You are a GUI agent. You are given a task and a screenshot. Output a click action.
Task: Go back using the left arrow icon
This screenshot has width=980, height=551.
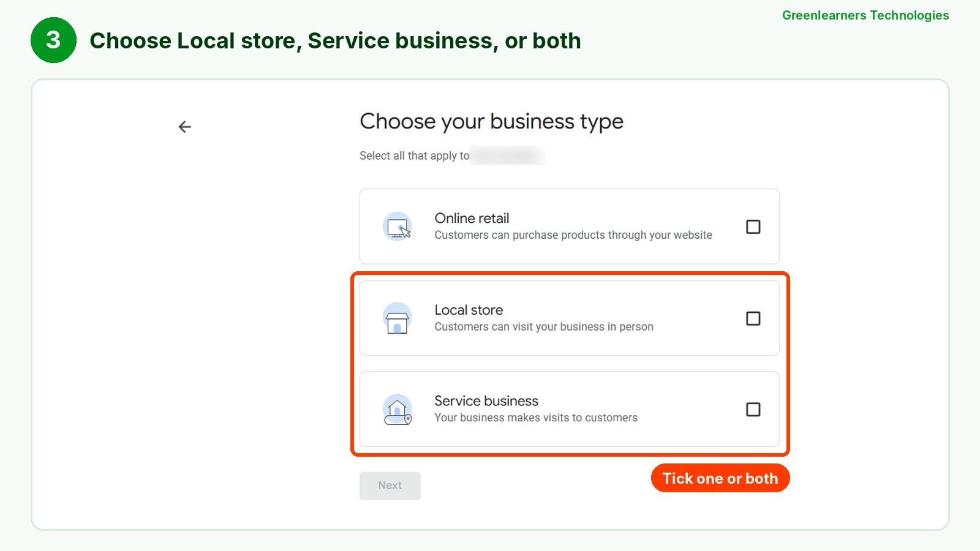tap(185, 127)
